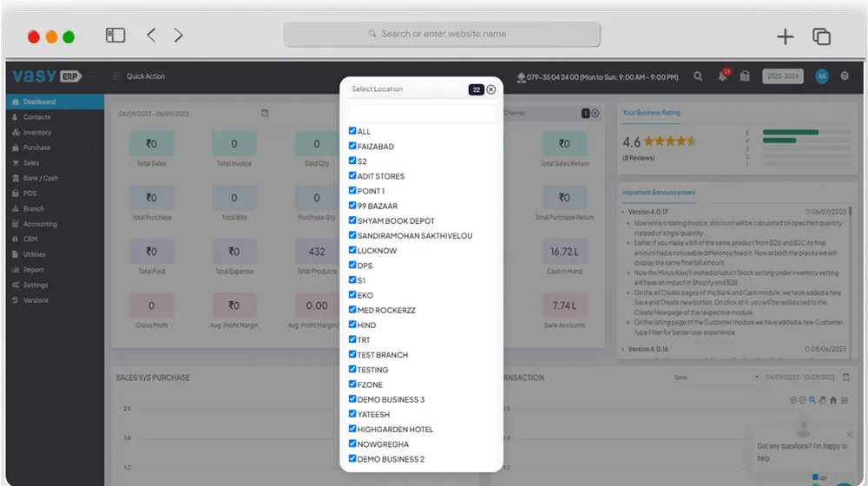868x486 pixels.
Task: Click the calendar icon beside date range
Action: (265, 113)
